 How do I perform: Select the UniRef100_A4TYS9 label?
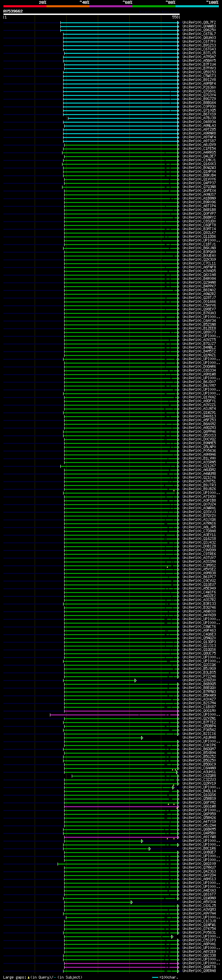[x=199, y=822]
